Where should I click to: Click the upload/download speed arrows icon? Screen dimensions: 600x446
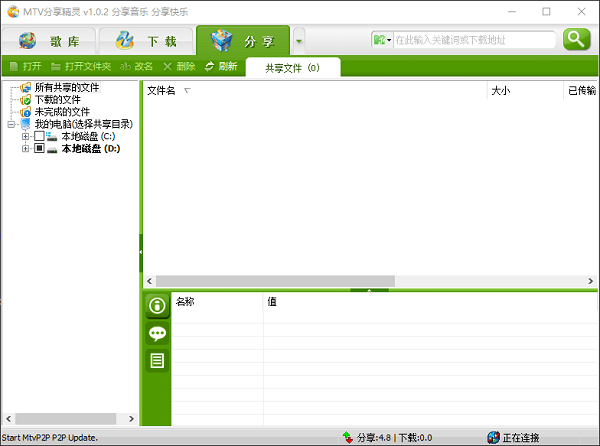click(x=347, y=438)
